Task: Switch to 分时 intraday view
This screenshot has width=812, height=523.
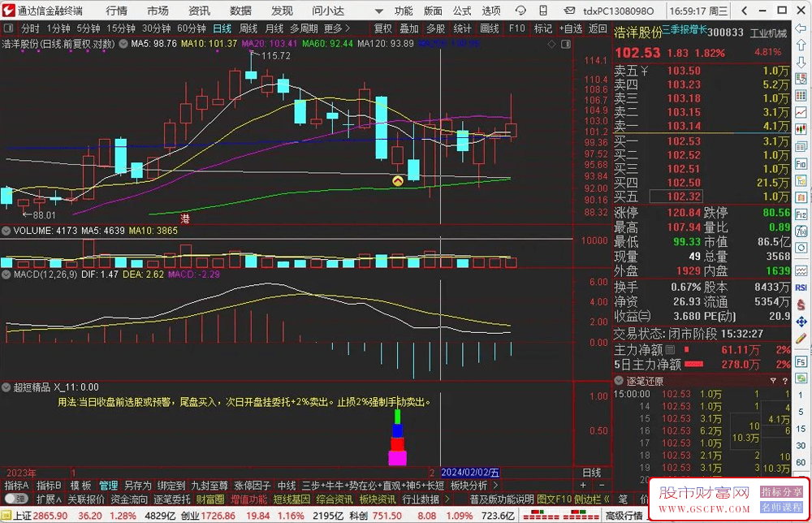Action: (x=30, y=28)
